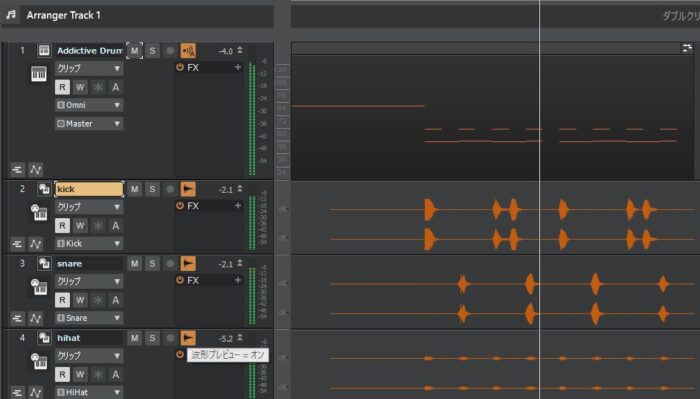Open snare track clip dropdown
The width and height of the screenshot is (700, 399).
pos(89,281)
